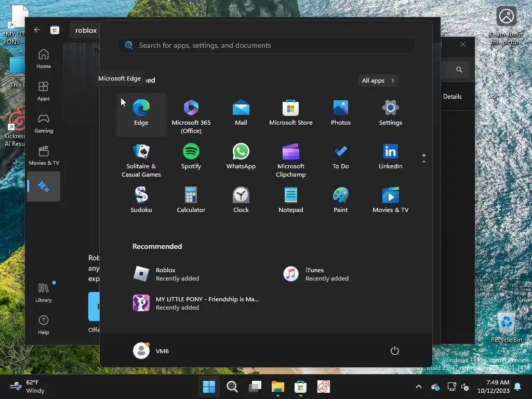Click the Start menu search box
532x399 pixels.
[x=265, y=45]
